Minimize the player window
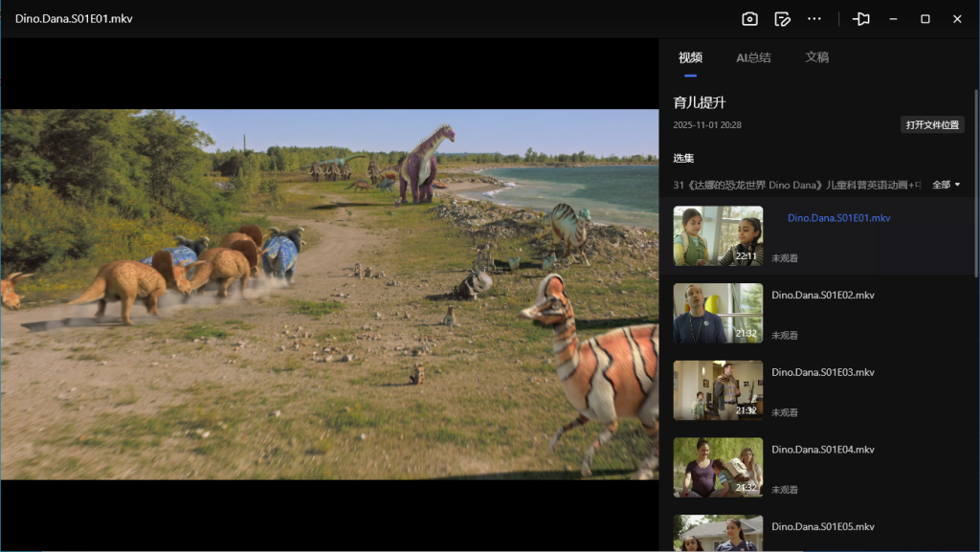 pos(893,19)
